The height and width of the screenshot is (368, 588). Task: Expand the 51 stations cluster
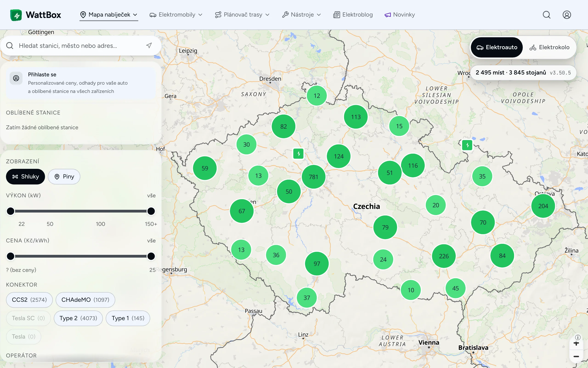click(x=390, y=173)
